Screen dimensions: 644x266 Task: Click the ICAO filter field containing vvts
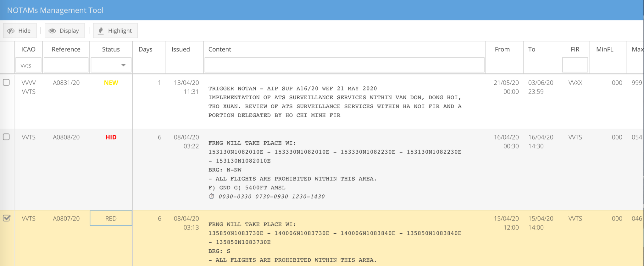(x=28, y=65)
